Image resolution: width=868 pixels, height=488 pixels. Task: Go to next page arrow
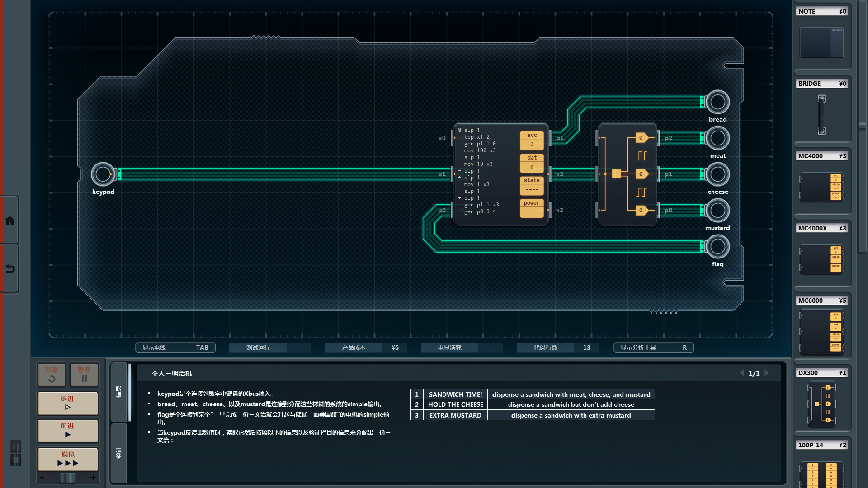pos(767,373)
